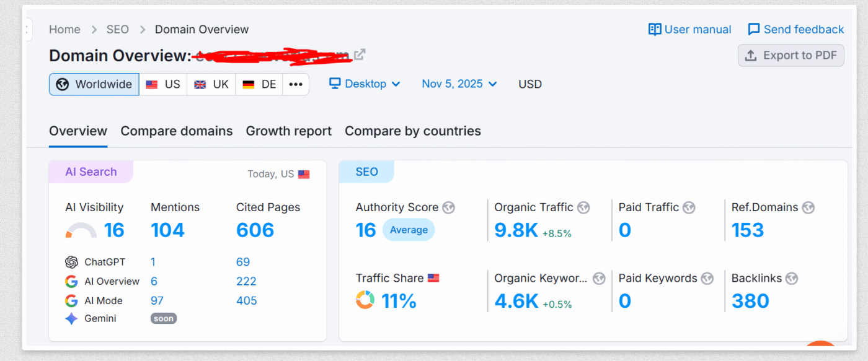The height and width of the screenshot is (361, 868).
Task: Open the Nov 5, 2025 date dropdown
Action: 459,84
